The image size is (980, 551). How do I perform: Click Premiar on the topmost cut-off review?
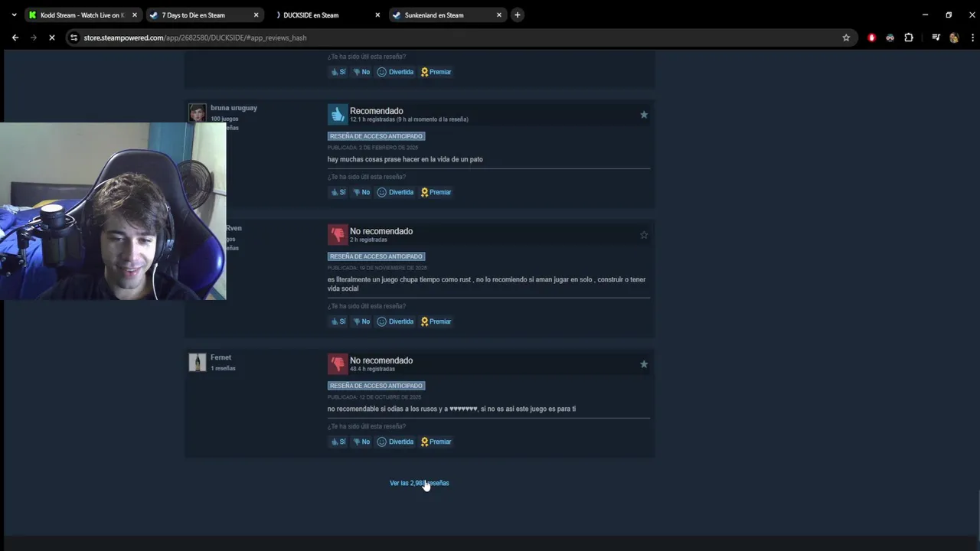coord(436,72)
